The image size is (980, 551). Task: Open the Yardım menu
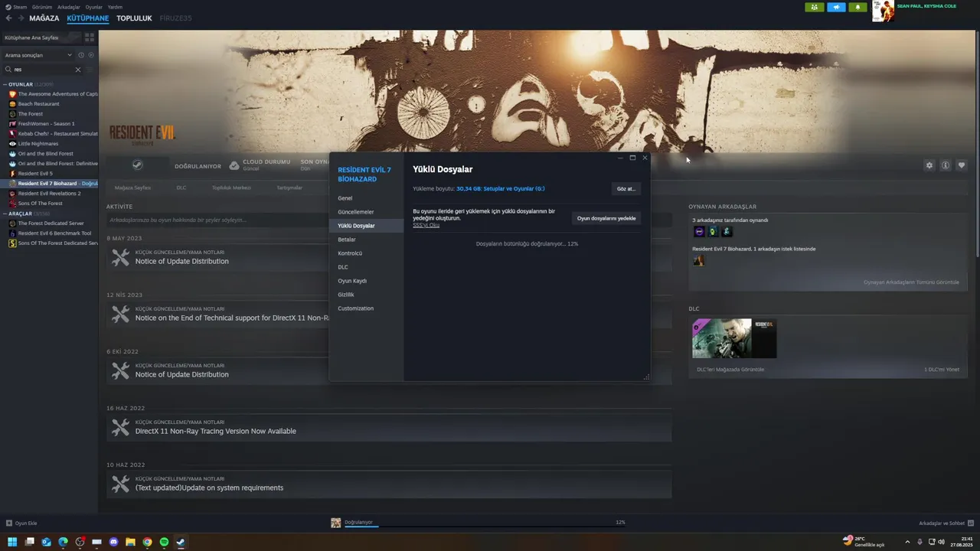point(115,7)
